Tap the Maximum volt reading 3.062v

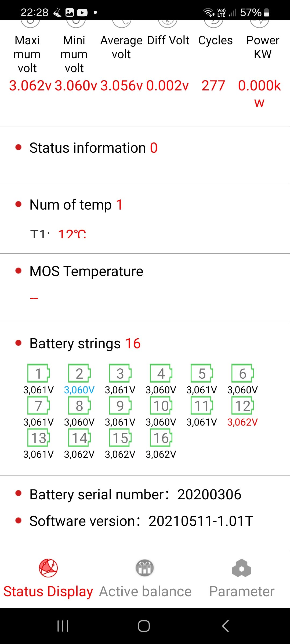click(x=30, y=86)
